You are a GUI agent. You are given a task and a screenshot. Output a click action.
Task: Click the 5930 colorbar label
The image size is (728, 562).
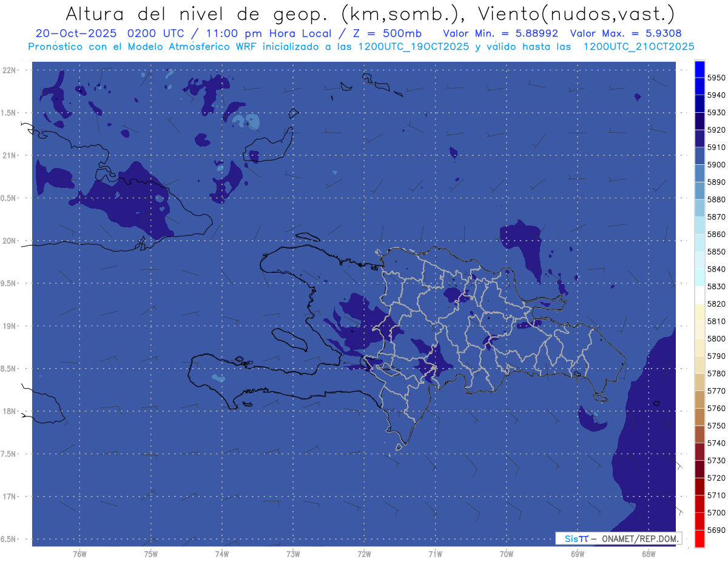tap(716, 113)
